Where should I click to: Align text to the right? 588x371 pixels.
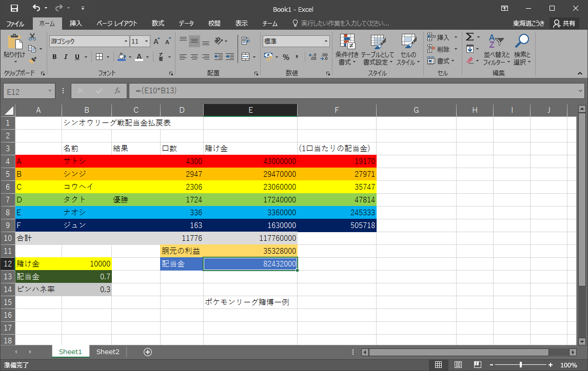[x=206, y=57]
